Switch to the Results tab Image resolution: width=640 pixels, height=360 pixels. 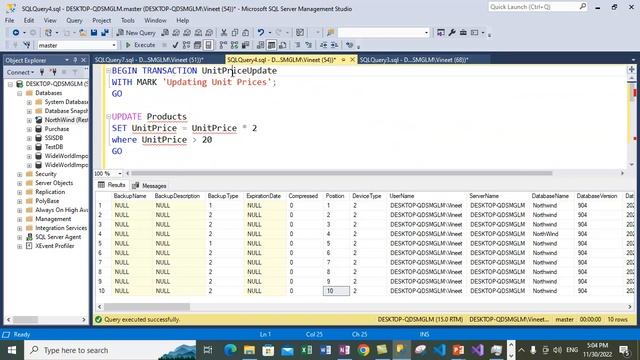pos(112,185)
